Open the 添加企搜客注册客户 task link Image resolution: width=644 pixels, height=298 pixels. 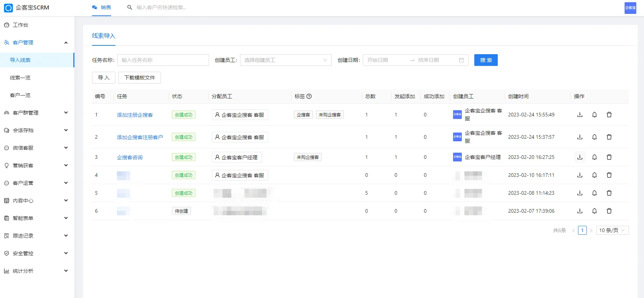(x=140, y=137)
